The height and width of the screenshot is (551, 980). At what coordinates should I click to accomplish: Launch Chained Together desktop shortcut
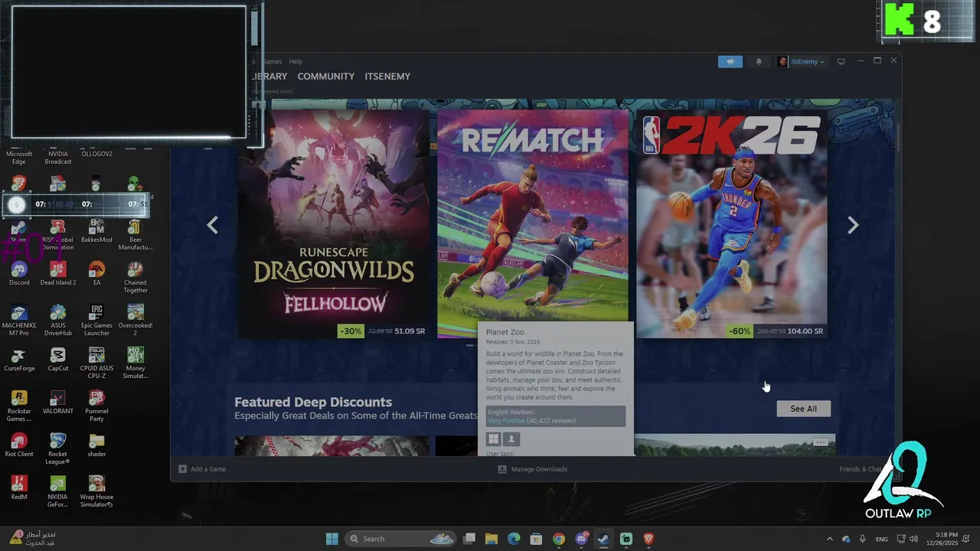click(136, 277)
